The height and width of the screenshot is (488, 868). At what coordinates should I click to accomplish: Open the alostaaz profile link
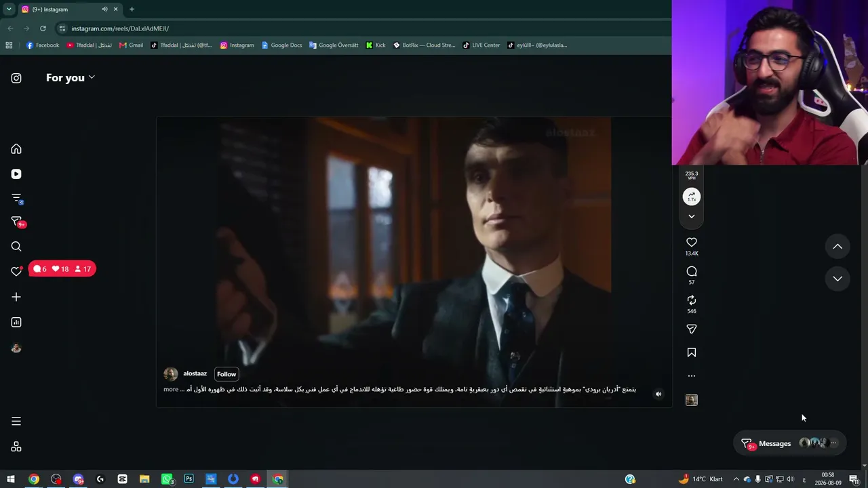(195, 373)
